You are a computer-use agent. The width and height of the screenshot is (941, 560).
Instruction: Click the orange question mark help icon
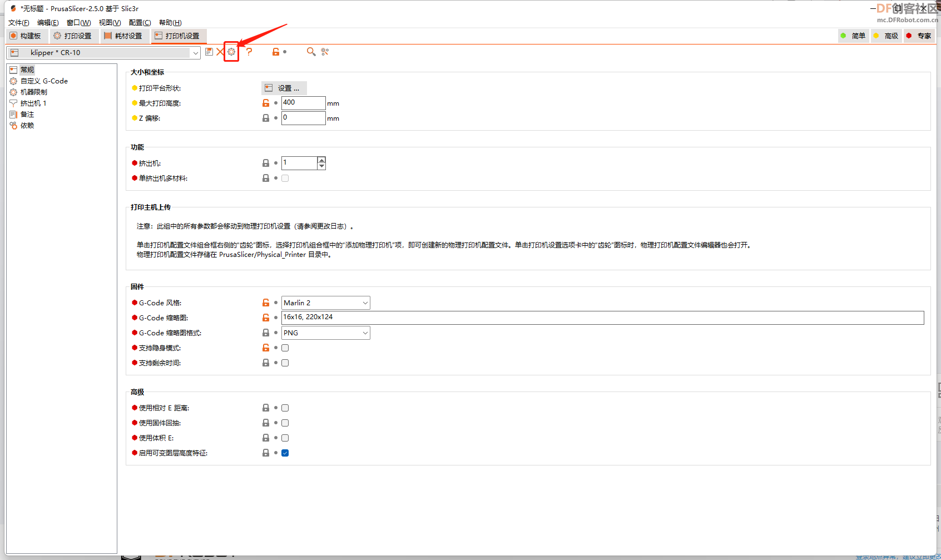pos(249,52)
